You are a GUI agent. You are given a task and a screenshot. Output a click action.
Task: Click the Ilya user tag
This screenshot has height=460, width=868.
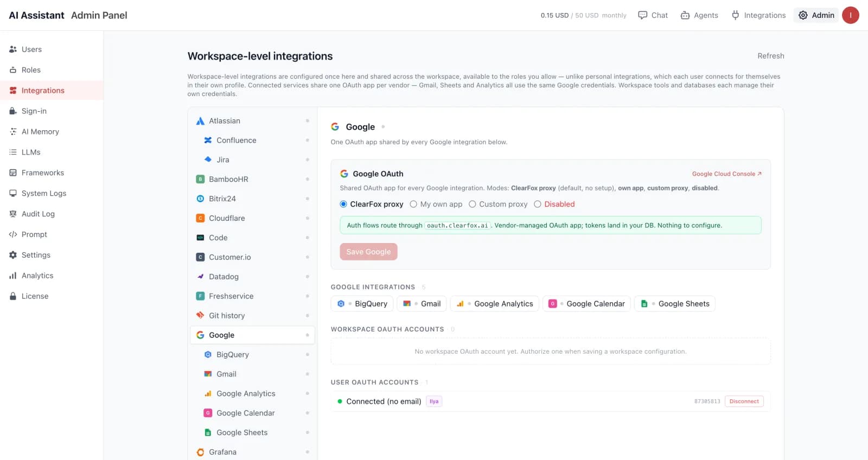(434, 401)
